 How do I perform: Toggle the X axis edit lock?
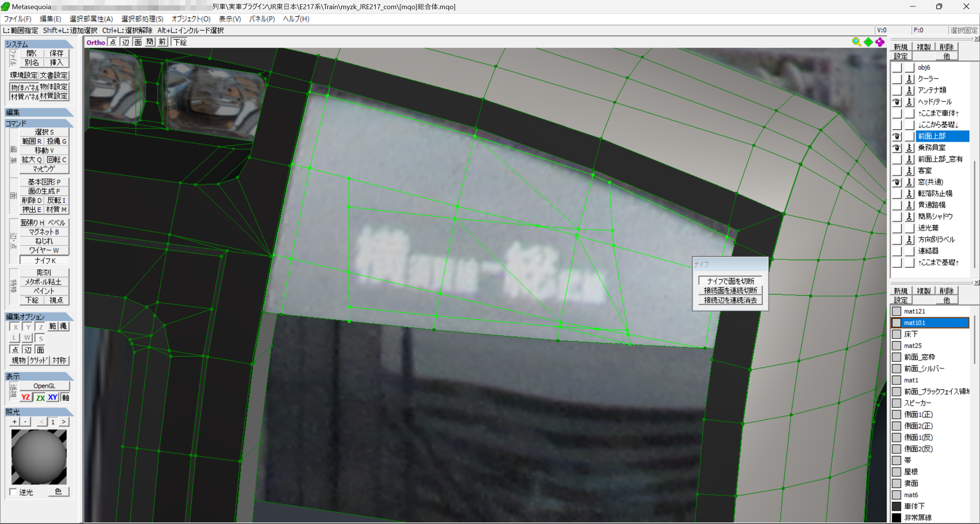tap(15, 327)
